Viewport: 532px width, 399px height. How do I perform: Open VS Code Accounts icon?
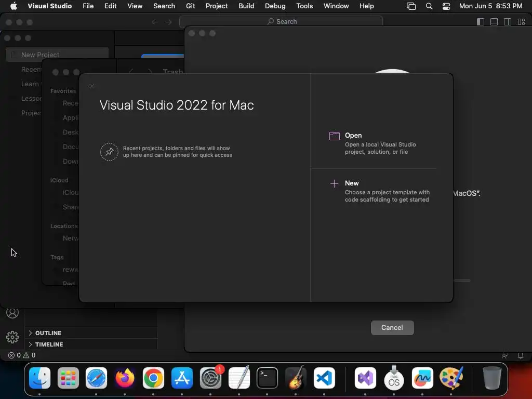[x=12, y=312]
